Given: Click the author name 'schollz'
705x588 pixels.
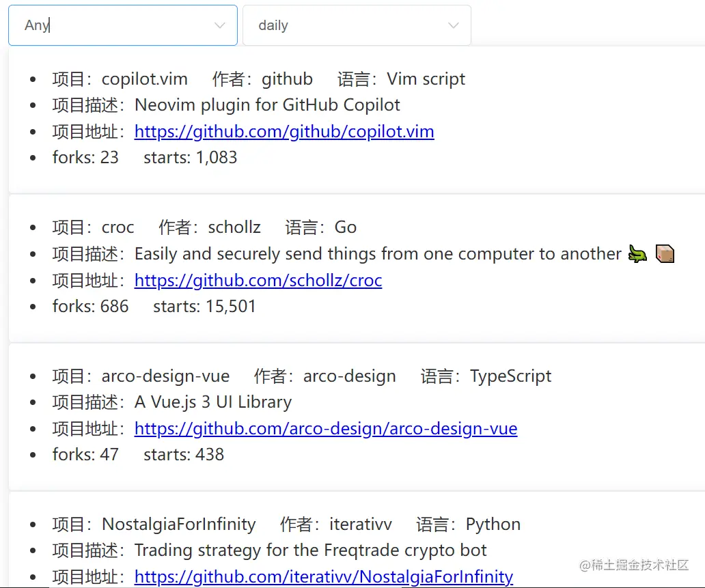Looking at the screenshot, I should pos(234,227).
